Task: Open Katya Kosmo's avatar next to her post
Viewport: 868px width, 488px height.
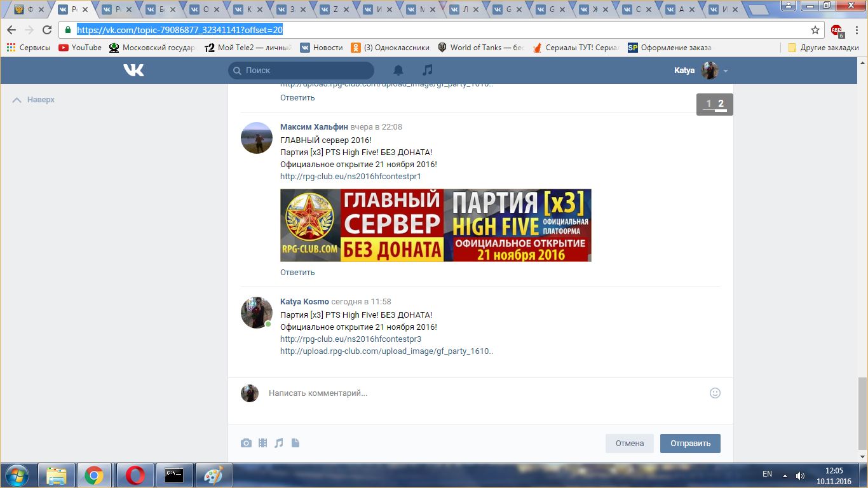Action: pos(257,313)
